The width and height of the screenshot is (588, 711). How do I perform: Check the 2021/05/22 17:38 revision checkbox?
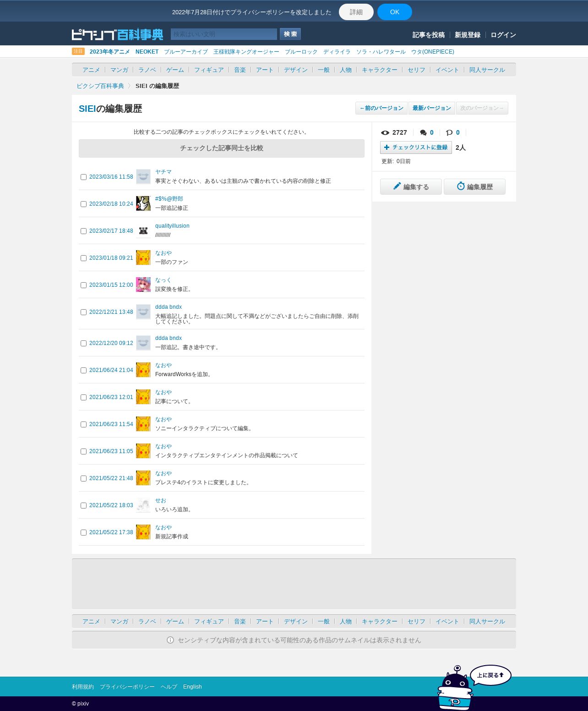click(83, 533)
